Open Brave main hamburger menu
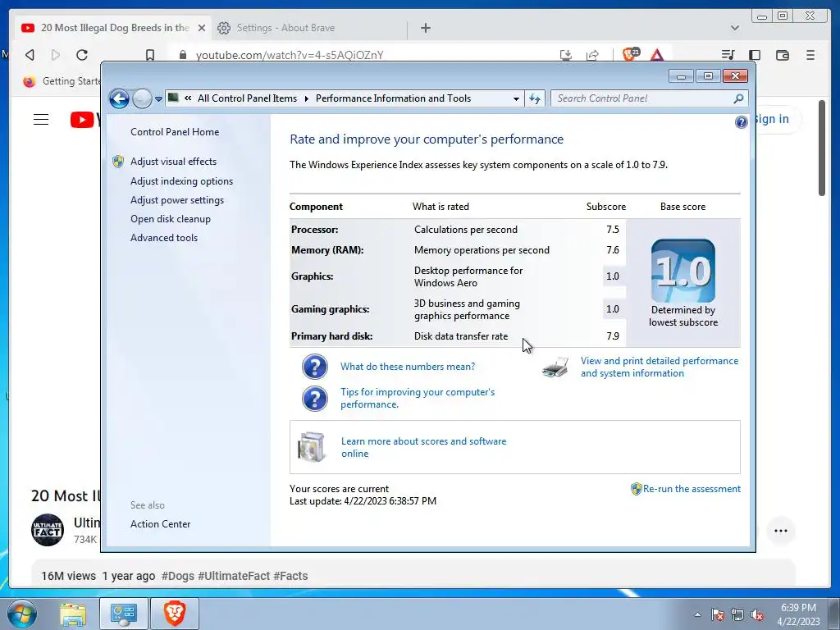Screen dimensions: 840x630 tap(810, 55)
